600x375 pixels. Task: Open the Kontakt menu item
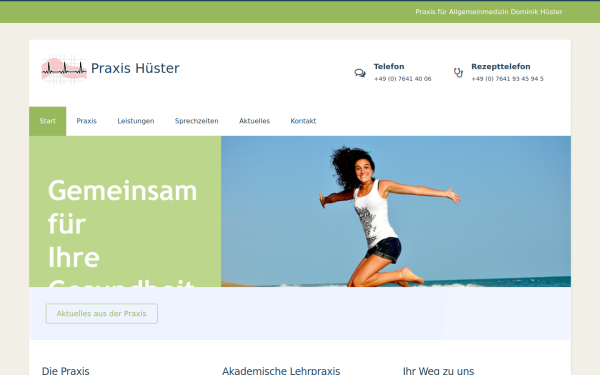303,121
